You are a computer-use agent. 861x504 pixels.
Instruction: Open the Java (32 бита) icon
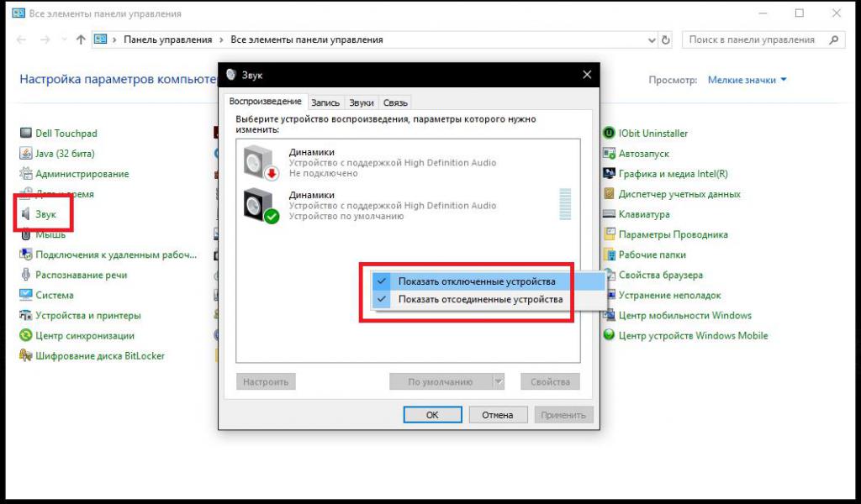(x=26, y=154)
